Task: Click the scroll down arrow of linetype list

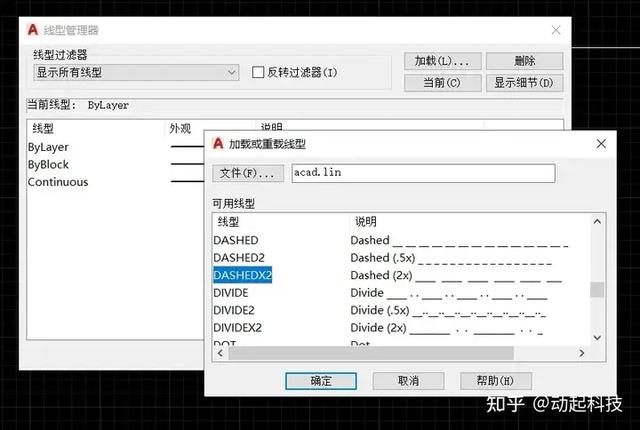Action: [597, 337]
